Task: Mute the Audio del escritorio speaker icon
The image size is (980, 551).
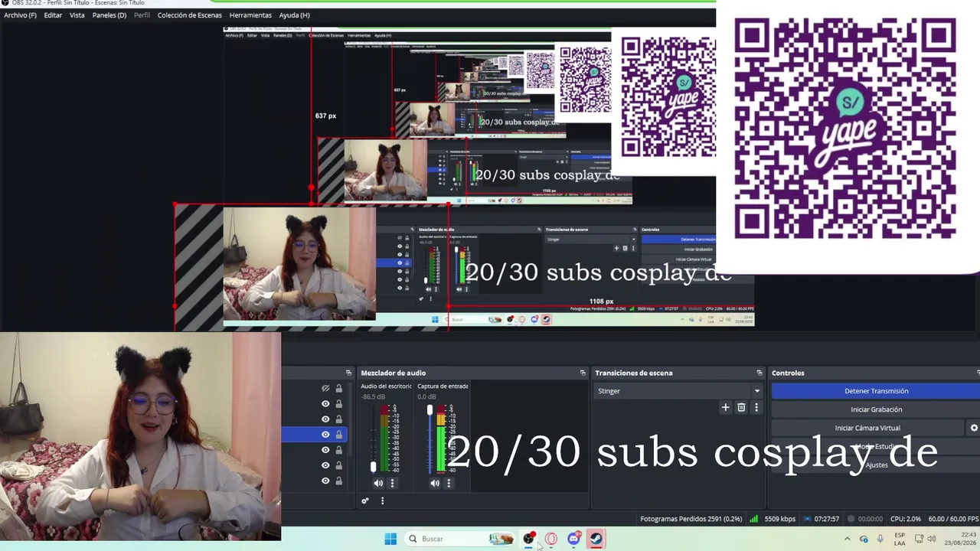Action: [378, 483]
